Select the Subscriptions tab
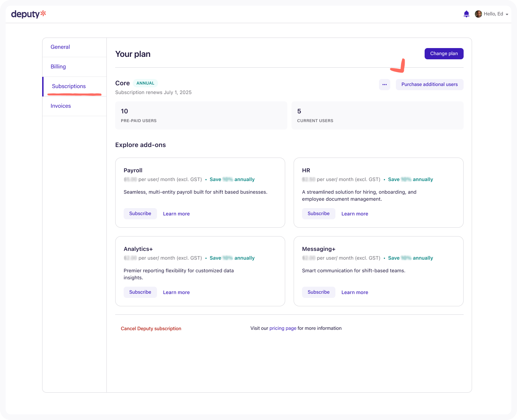The image size is (517, 420). (68, 86)
